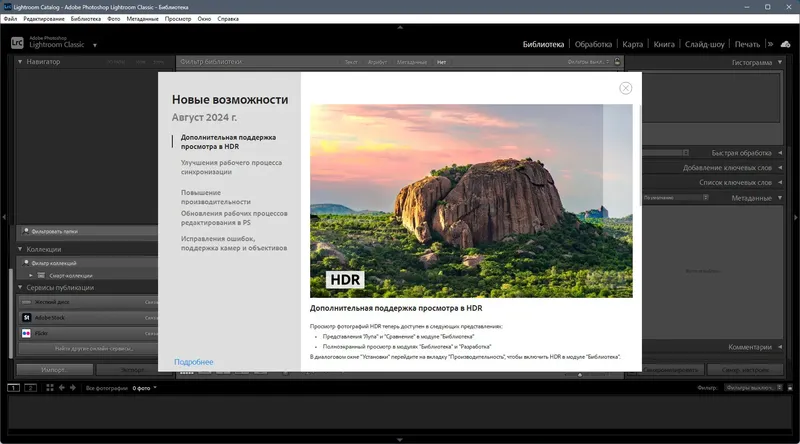Select Исправления ошибок, поддержка камер topic
Screen dimensions: 800x444
coord(234,243)
